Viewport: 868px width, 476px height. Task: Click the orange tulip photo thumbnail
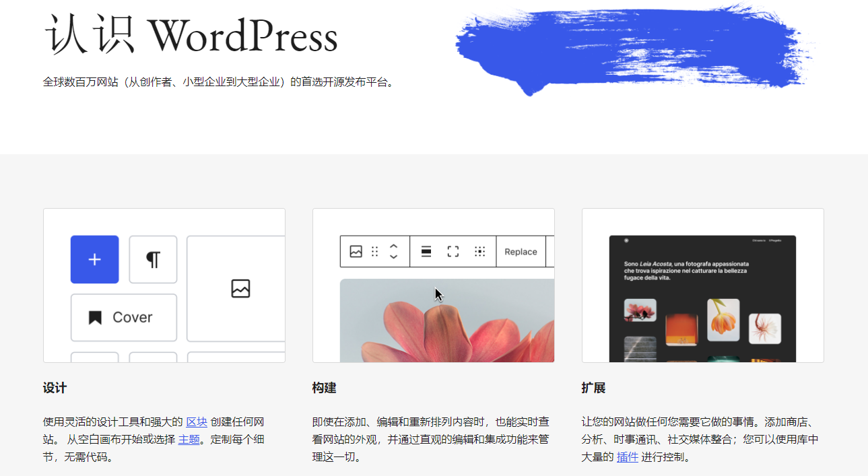tap(723, 320)
